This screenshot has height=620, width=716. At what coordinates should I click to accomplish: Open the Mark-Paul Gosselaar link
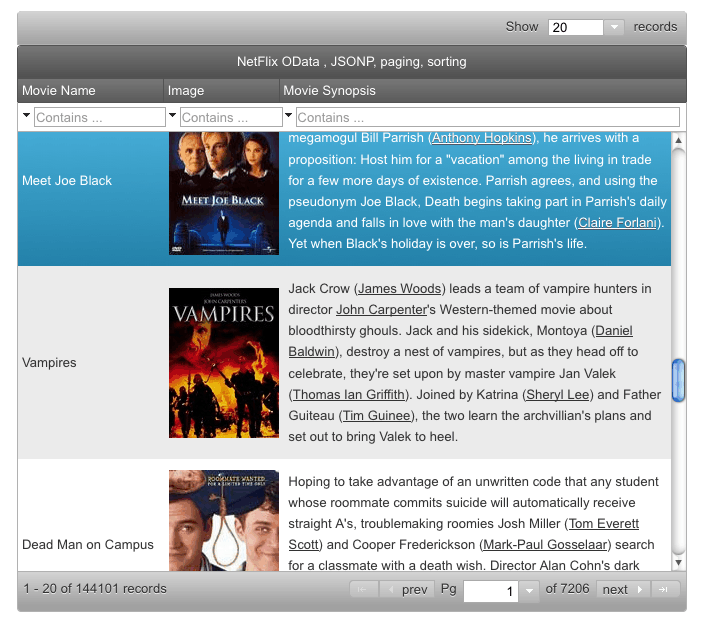pos(545,544)
